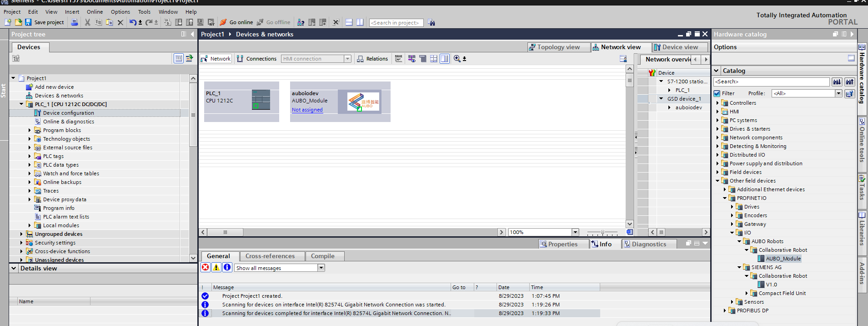Click the catalog search downward icon
868x326 pixels.
click(x=837, y=82)
